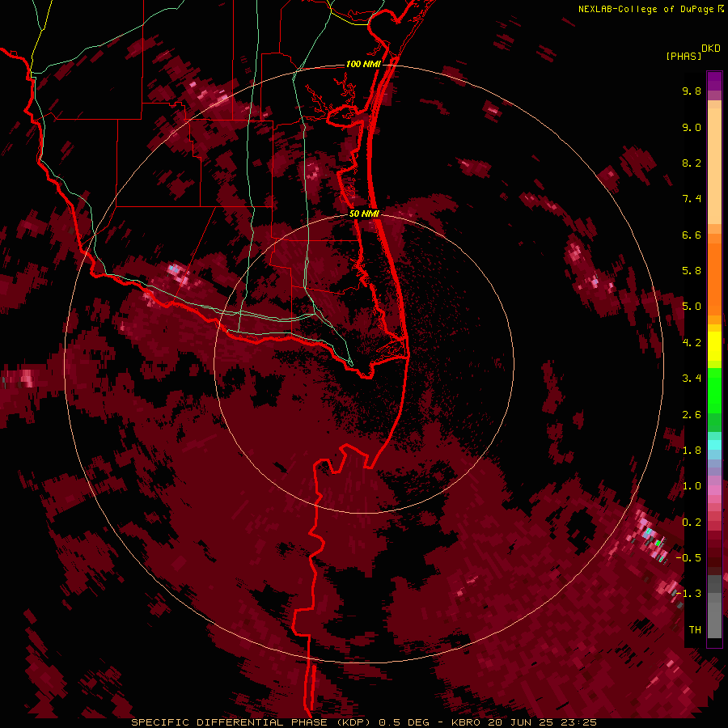728x728 pixels.
Task: Click the 0.2 value on the color scale
Action: [692, 523]
